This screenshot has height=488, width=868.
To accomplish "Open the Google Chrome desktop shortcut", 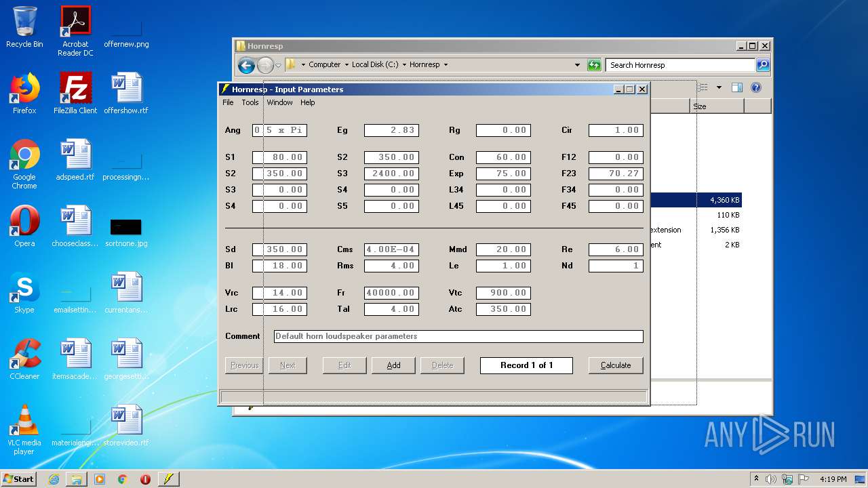I will tap(24, 164).
